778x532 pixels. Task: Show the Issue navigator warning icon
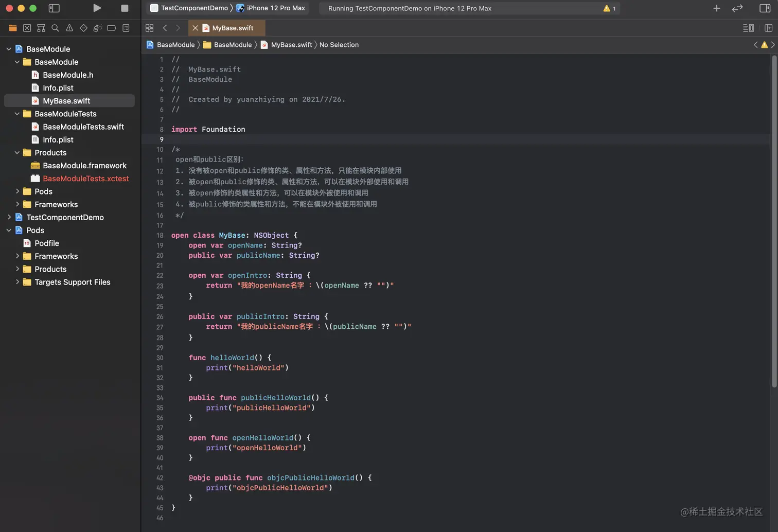click(69, 28)
